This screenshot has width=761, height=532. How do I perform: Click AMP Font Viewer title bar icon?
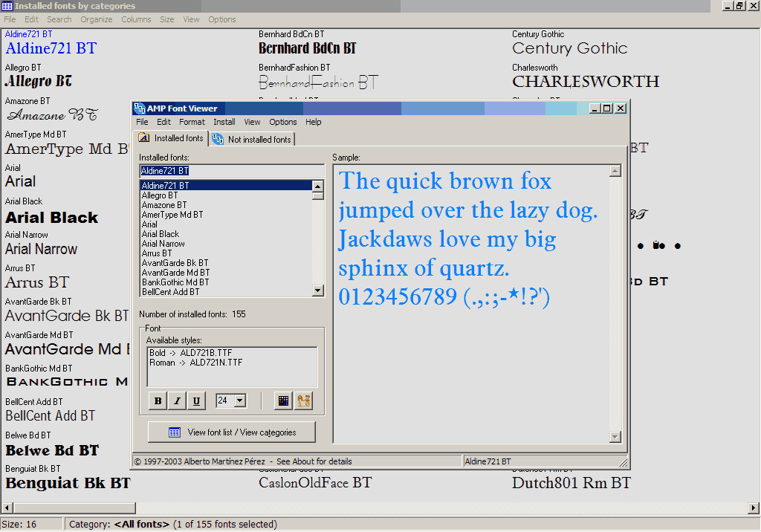(139, 108)
